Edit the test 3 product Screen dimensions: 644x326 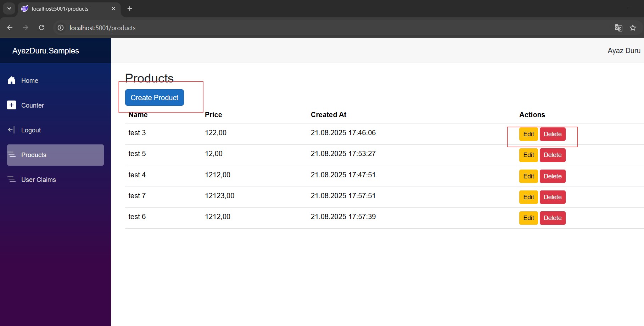[528, 134]
